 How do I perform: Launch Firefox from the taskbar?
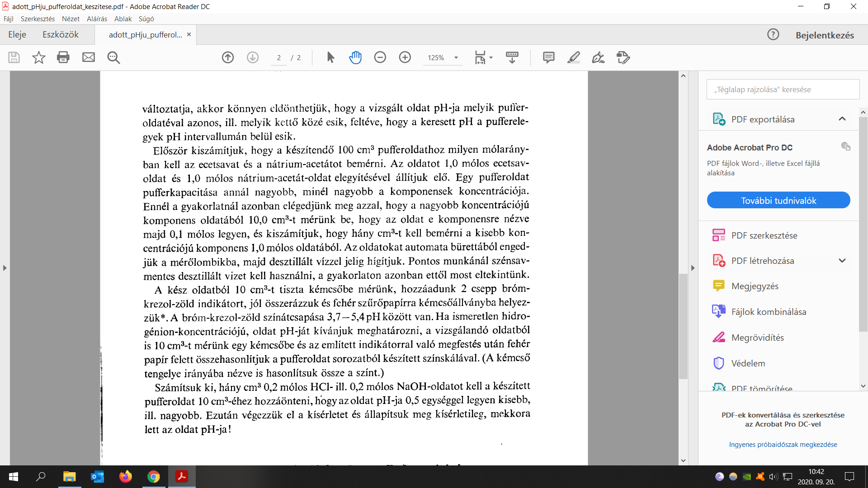coord(125,477)
